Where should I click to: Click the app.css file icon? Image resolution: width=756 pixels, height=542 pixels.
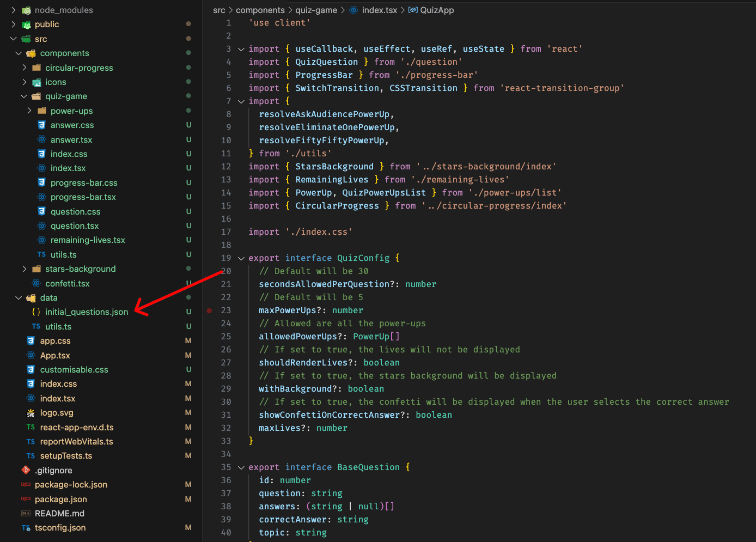31,340
